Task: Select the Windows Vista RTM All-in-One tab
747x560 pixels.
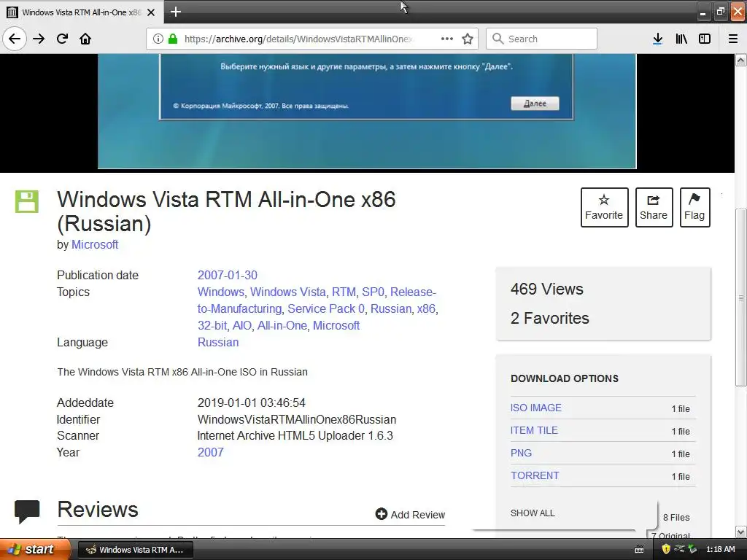Action: point(82,12)
